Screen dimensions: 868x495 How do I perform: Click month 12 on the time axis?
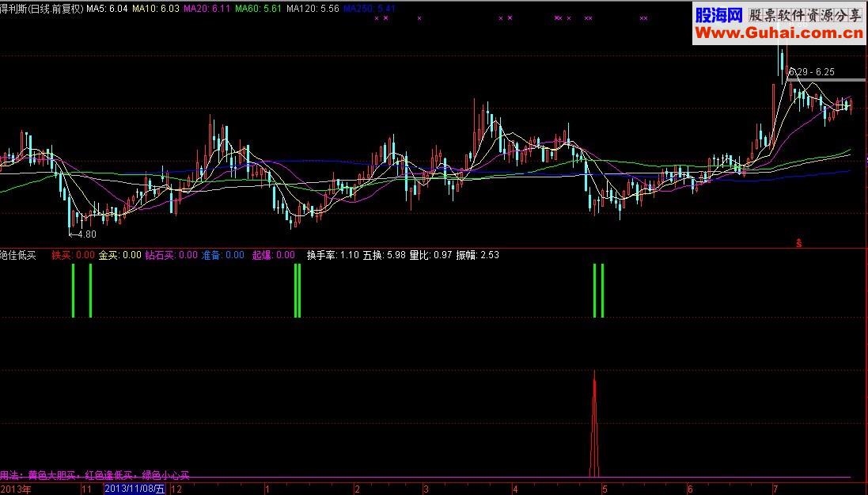pos(176,489)
